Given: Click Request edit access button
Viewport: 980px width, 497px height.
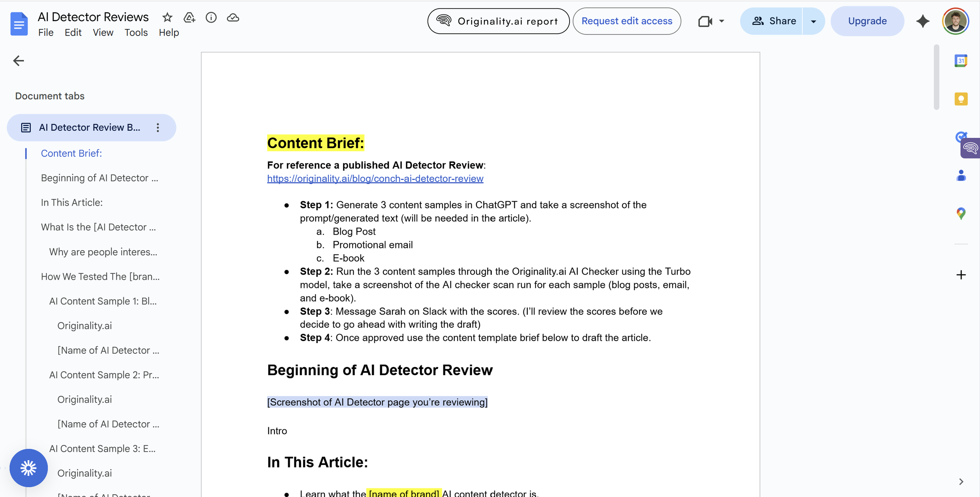Looking at the screenshot, I should tap(626, 21).
